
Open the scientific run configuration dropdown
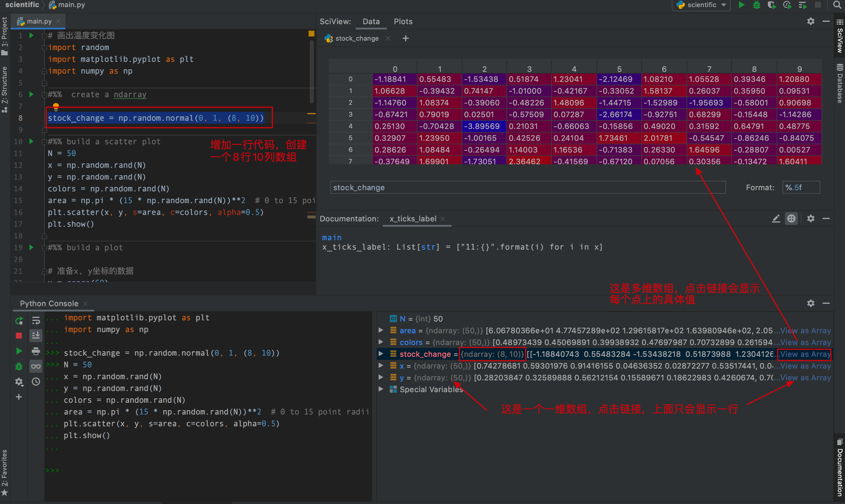[701, 5]
